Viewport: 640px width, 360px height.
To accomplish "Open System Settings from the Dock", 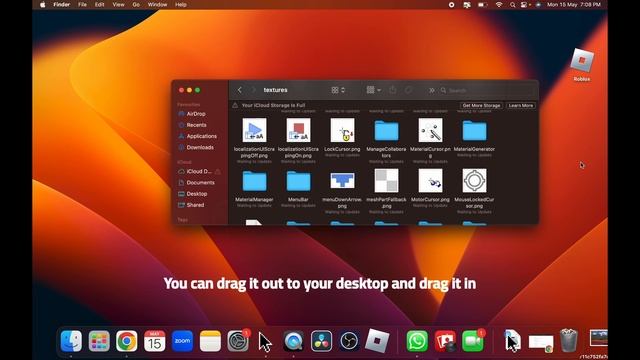I will [x=238, y=341].
